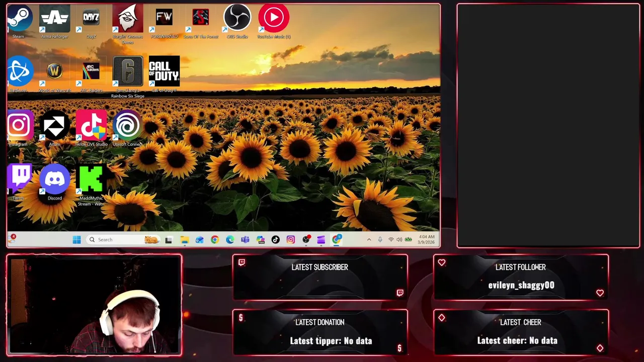Open the widgets icon with notification badge
The width and height of the screenshot is (644, 362).
point(12,239)
